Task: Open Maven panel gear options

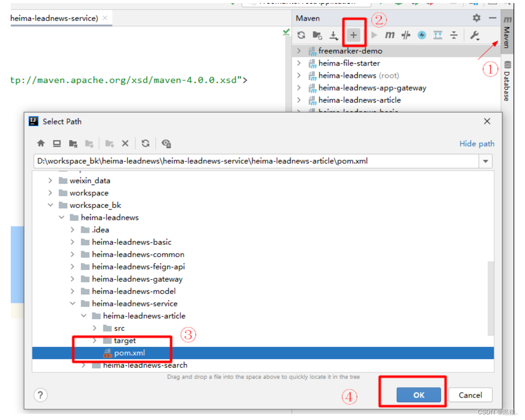Action: [476, 18]
